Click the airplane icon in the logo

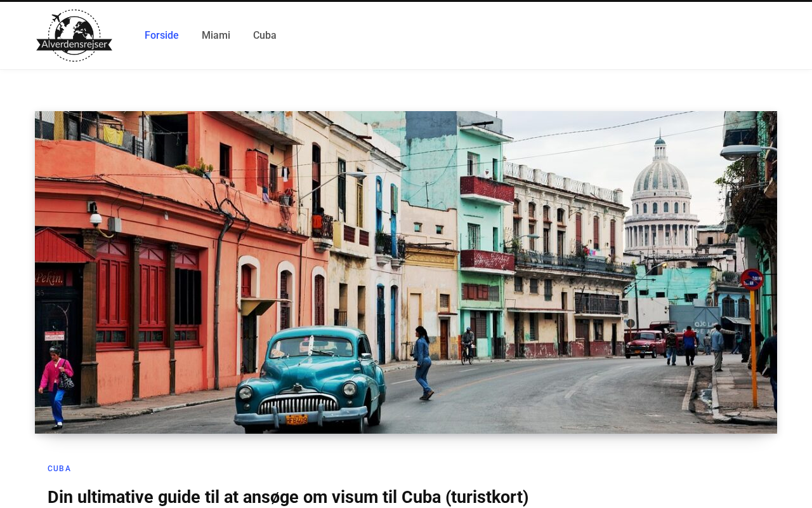[57, 17]
